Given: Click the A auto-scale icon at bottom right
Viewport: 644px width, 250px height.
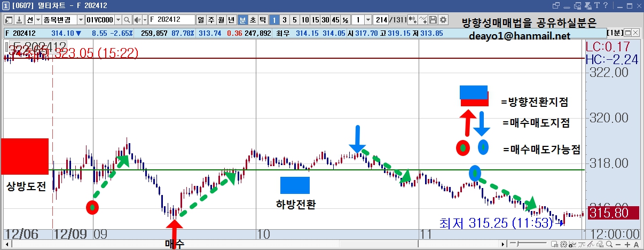Looking at the screenshot, I should (635, 245).
